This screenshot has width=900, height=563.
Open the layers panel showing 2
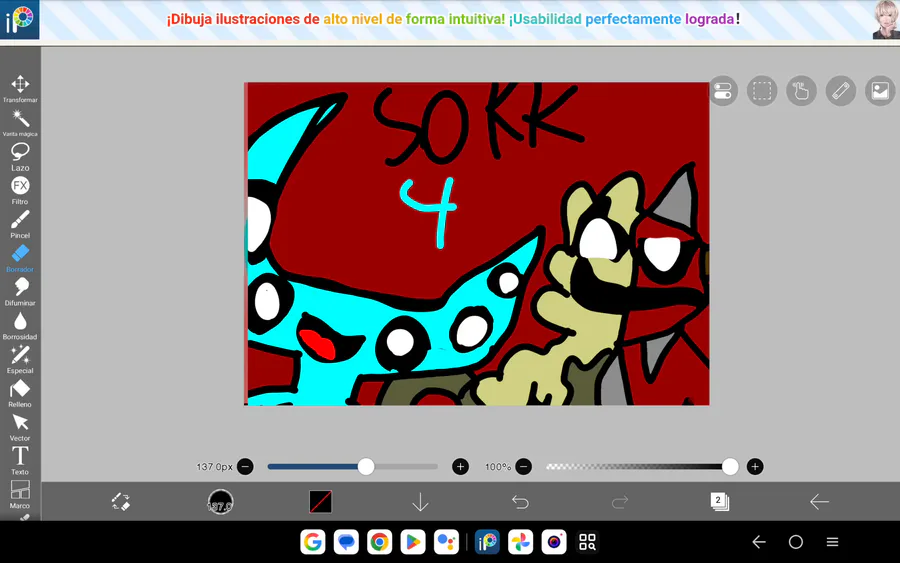(719, 501)
